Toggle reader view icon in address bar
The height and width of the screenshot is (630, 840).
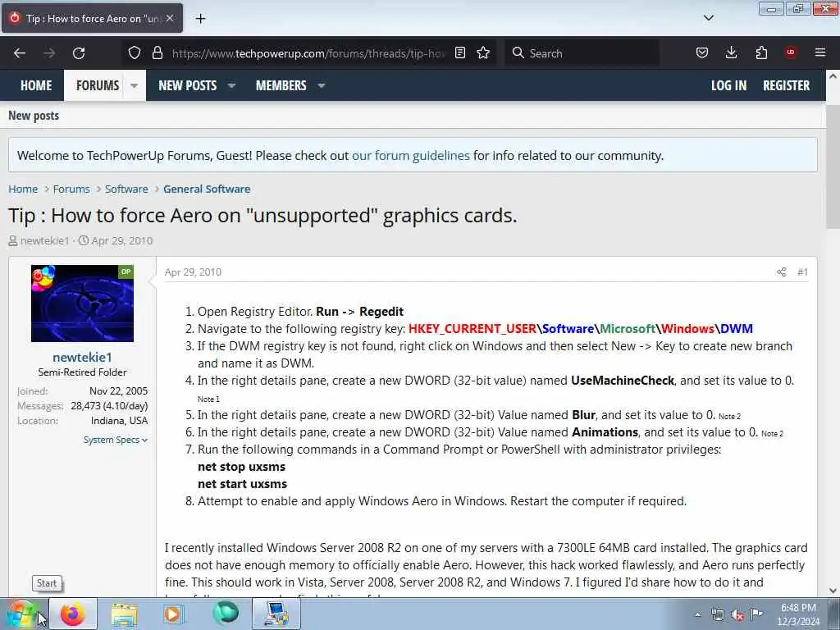tap(460, 52)
